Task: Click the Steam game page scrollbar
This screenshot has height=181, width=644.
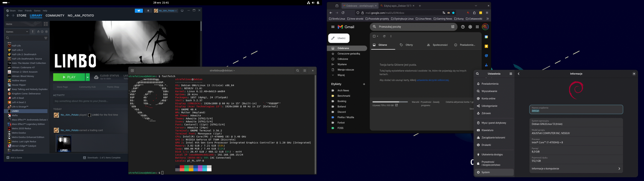Action: [201, 26]
